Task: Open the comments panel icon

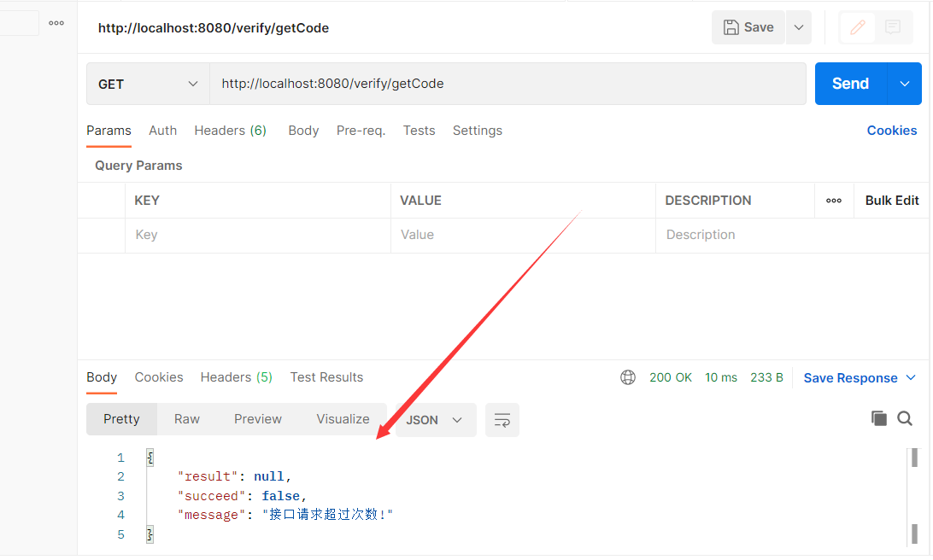Action: point(893,27)
